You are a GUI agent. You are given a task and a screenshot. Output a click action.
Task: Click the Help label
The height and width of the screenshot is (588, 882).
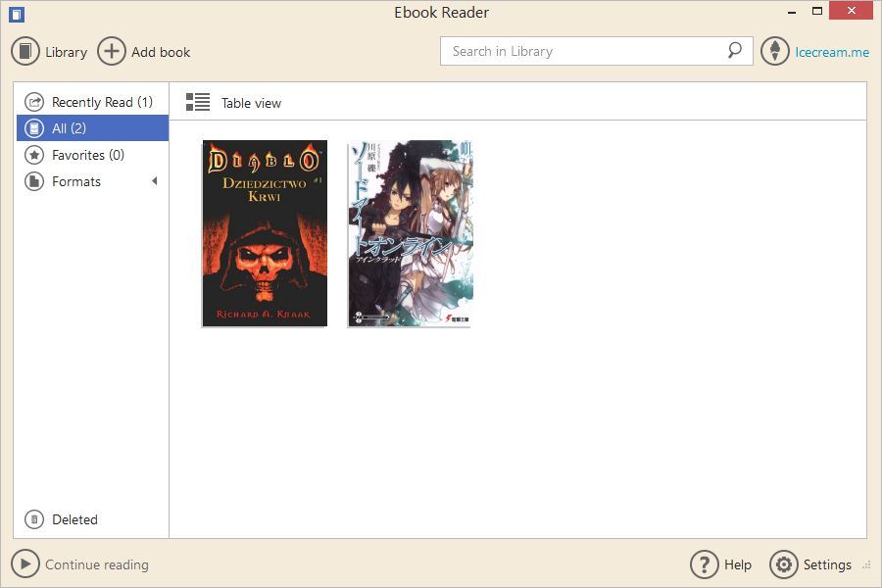click(738, 564)
